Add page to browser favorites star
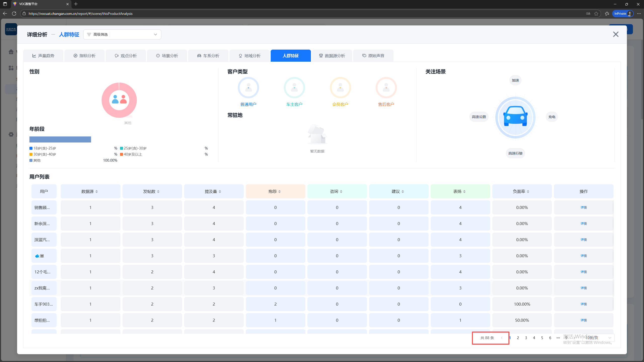644x362 pixels. (x=596, y=14)
